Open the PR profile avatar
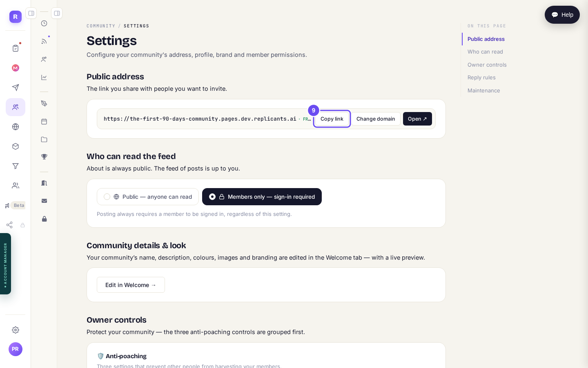The height and width of the screenshot is (368, 588). [16, 349]
